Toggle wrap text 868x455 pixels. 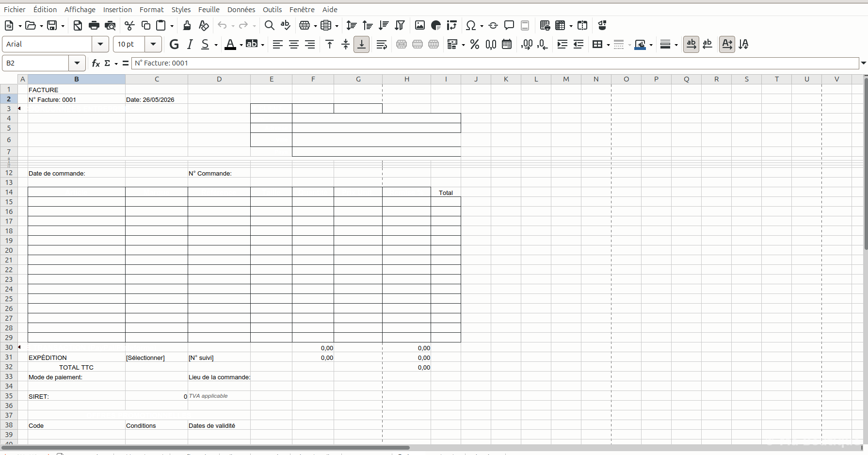(x=382, y=45)
